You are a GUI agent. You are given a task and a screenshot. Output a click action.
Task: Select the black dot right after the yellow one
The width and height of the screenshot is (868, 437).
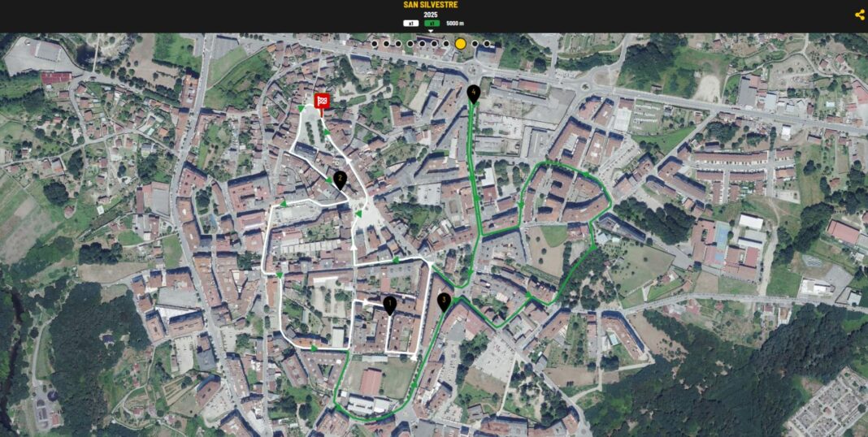tap(475, 44)
